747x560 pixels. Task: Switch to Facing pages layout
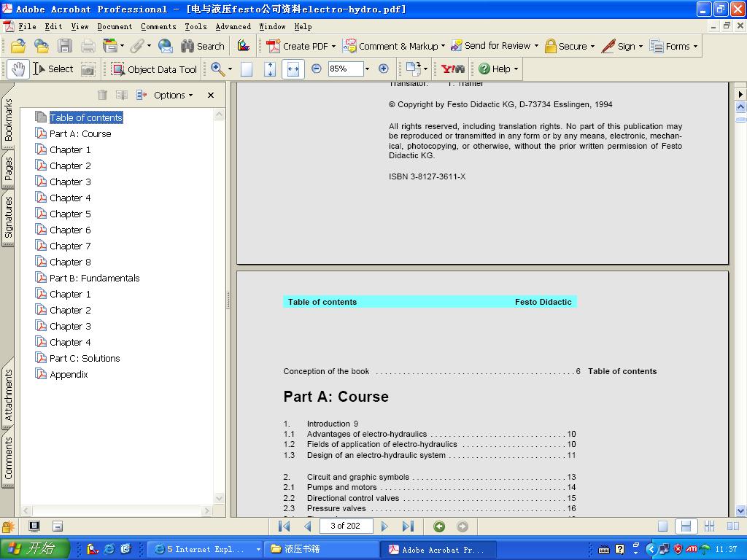732,526
